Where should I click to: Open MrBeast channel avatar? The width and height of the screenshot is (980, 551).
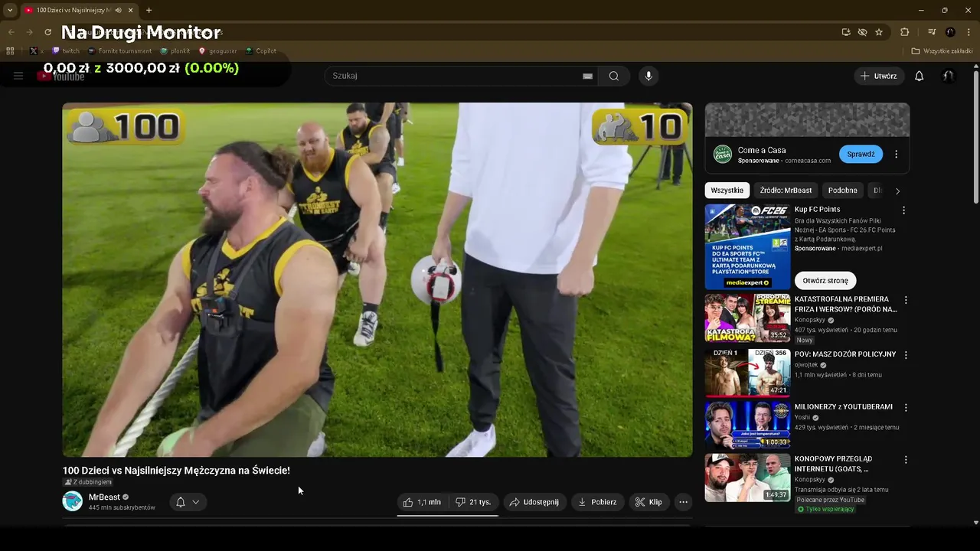tap(73, 501)
